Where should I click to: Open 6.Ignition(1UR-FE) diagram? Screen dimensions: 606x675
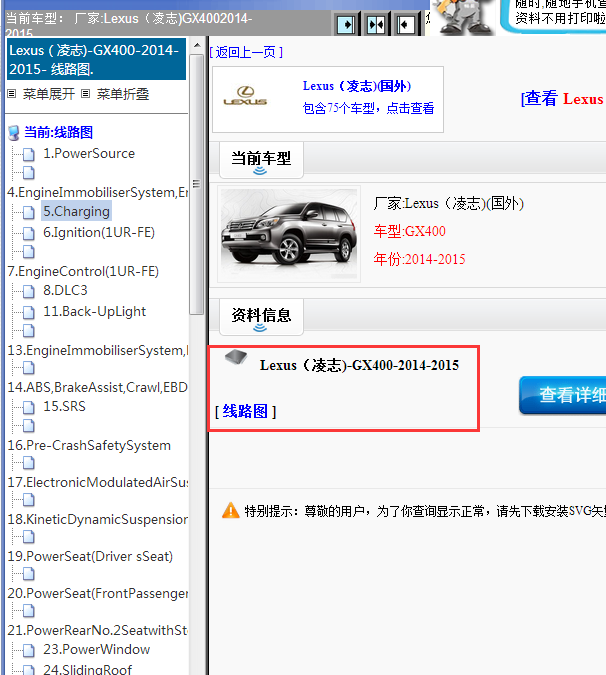pyautogui.click(x=99, y=232)
